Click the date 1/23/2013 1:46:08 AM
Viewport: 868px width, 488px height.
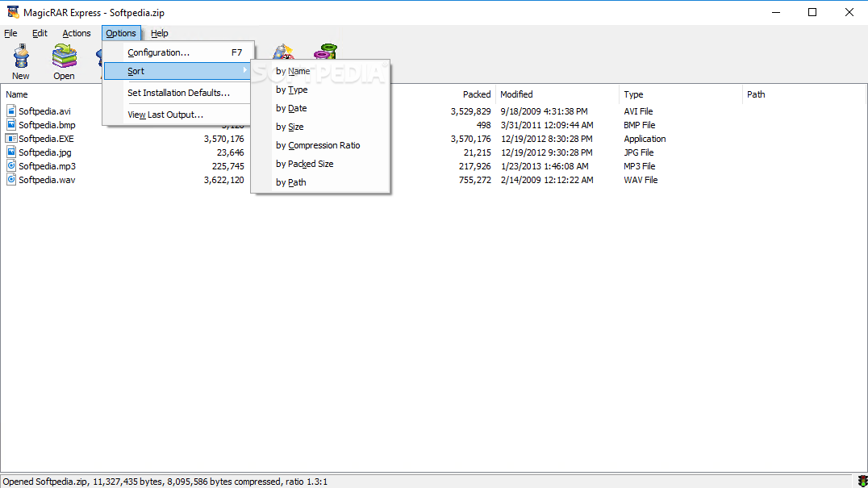(545, 166)
